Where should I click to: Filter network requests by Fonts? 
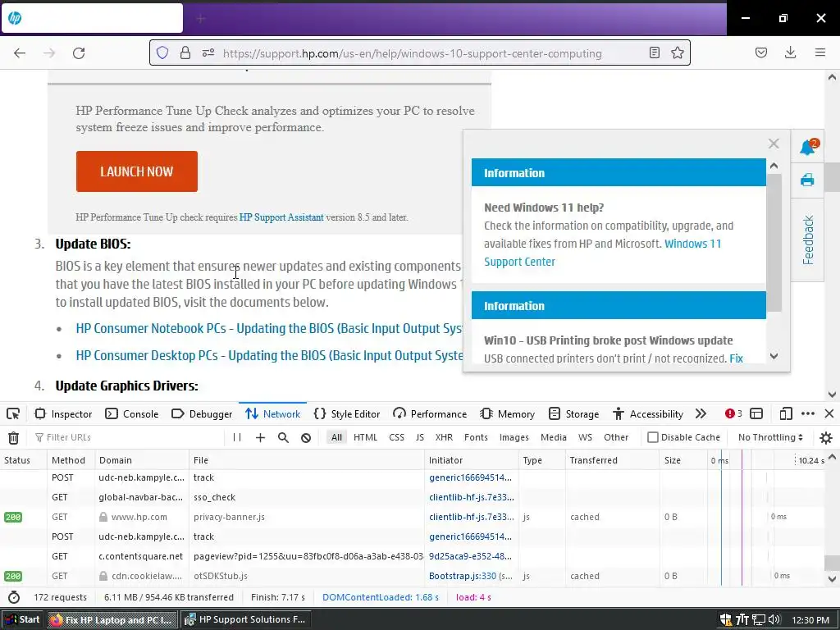pyautogui.click(x=476, y=437)
